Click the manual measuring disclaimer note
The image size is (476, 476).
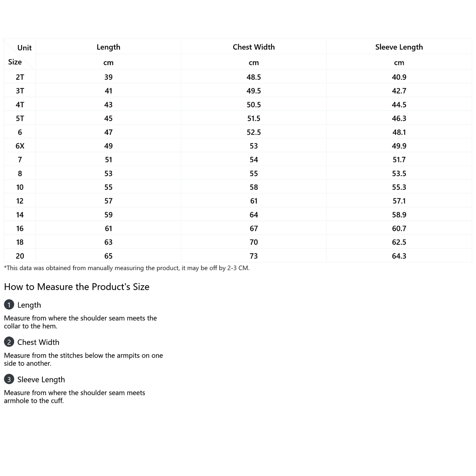[x=127, y=268]
